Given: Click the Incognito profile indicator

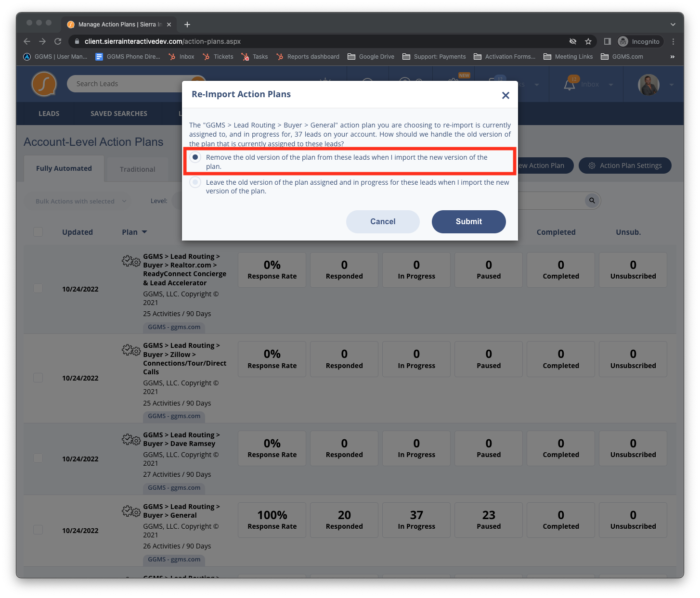Looking at the screenshot, I should pyautogui.click(x=640, y=41).
